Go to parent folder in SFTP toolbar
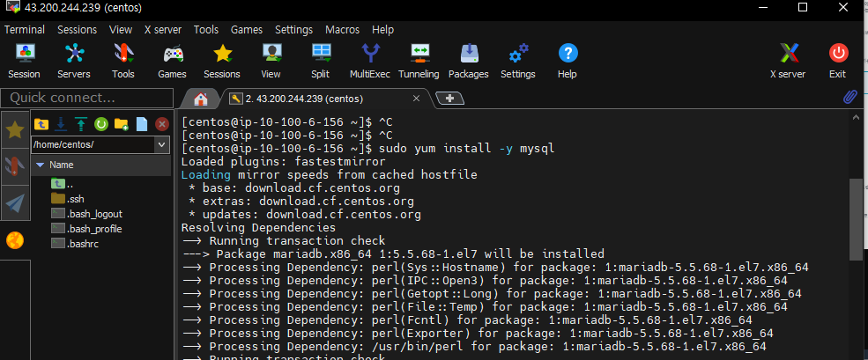This screenshot has height=360, width=868. (41, 124)
